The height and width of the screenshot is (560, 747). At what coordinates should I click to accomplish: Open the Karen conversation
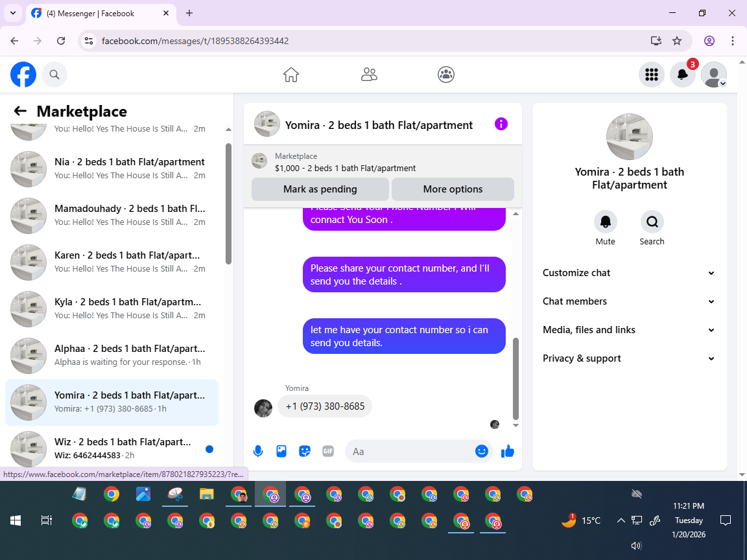tap(112, 262)
